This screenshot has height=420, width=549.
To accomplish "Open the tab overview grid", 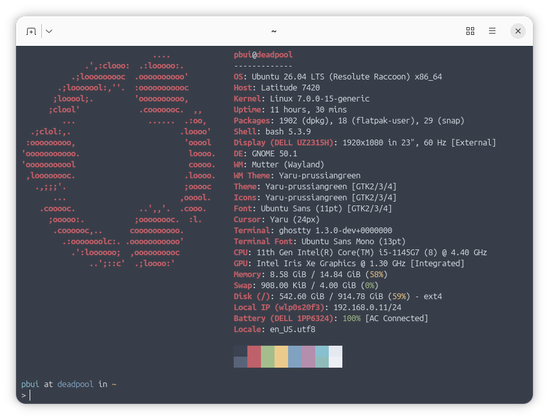I will [470, 31].
